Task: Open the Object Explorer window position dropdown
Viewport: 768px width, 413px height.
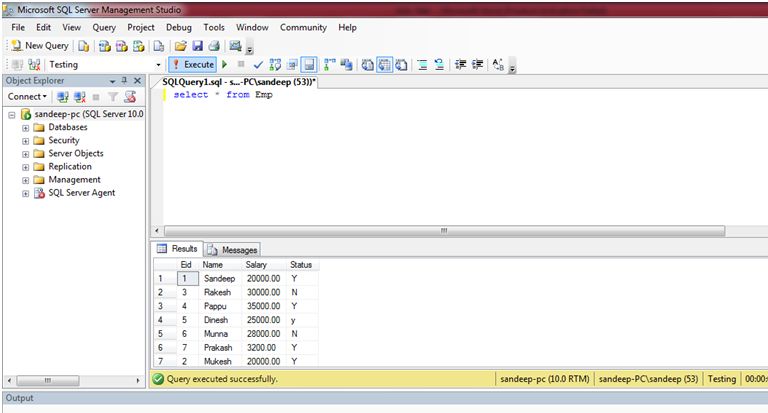Action: [113, 81]
